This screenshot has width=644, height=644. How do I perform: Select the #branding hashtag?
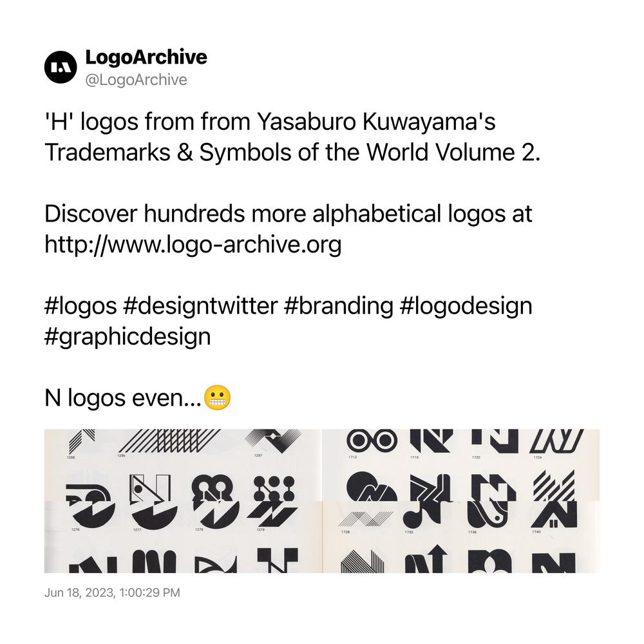(x=339, y=306)
